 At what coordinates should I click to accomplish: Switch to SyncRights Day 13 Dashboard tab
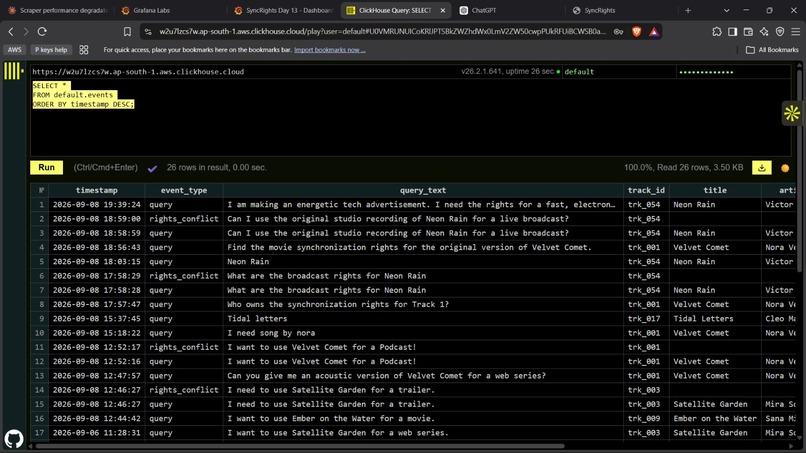point(283,10)
